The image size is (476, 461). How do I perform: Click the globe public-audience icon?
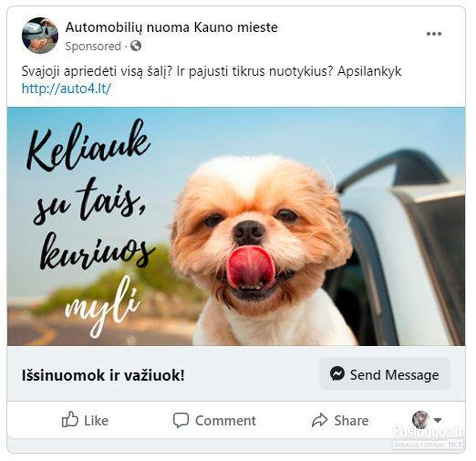pos(136,46)
